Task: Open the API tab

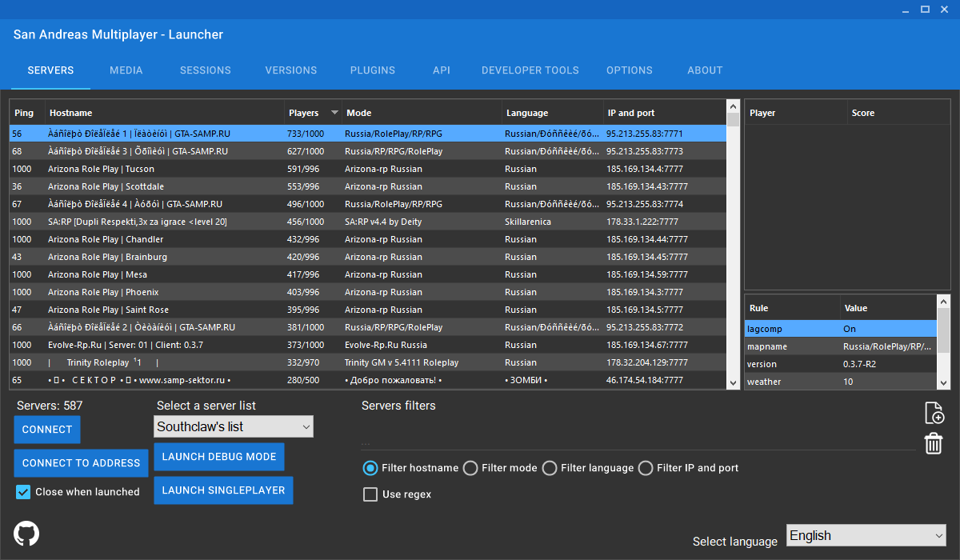Action: 442,70
